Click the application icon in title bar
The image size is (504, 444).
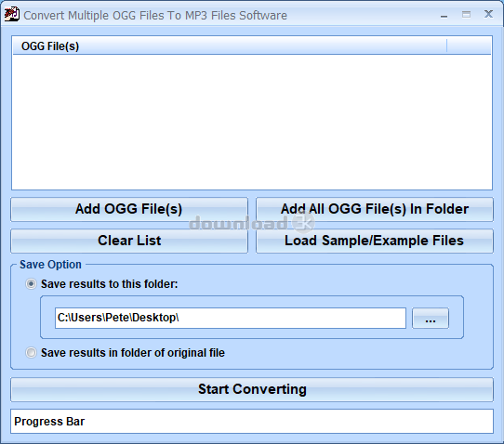[11, 15]
